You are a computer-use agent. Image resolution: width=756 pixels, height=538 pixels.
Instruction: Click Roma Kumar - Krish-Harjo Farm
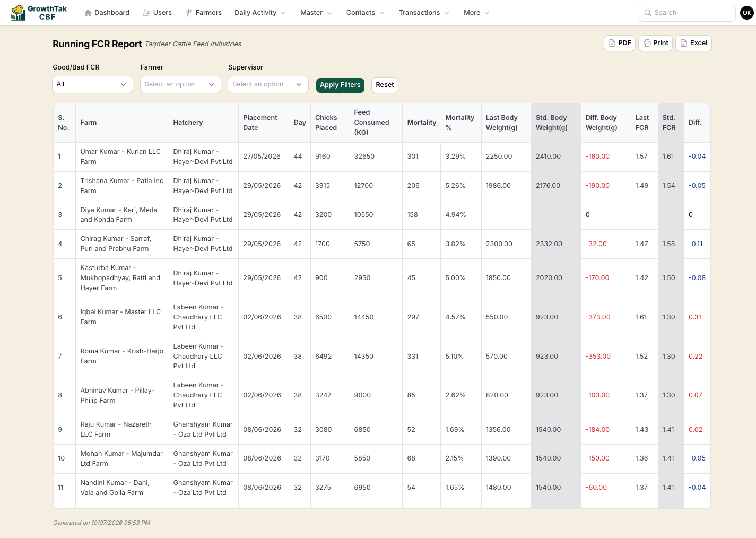(122, 356)
